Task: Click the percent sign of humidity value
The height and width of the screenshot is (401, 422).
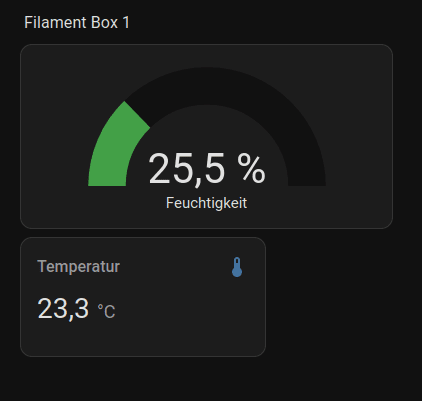Action: tap(251, 169)
